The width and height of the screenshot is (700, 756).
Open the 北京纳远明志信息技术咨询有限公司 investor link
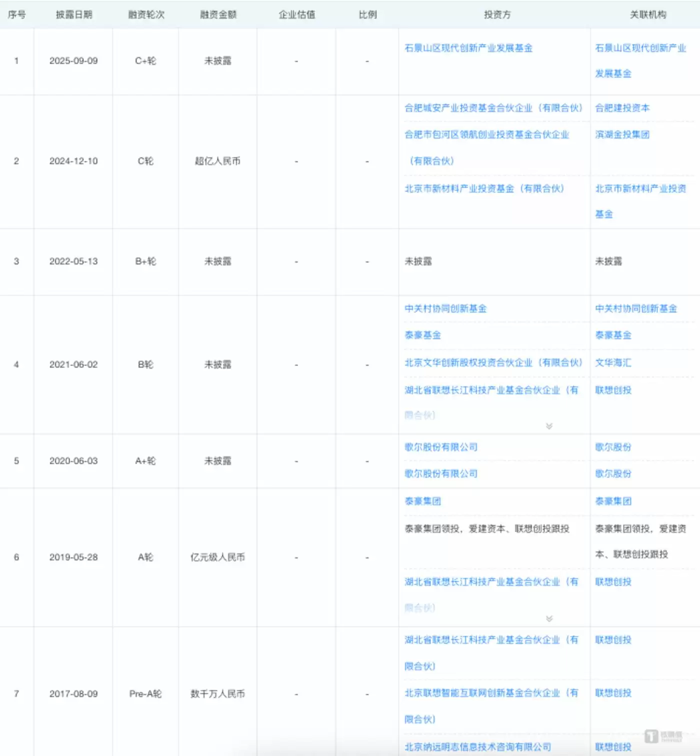point(477,746)
